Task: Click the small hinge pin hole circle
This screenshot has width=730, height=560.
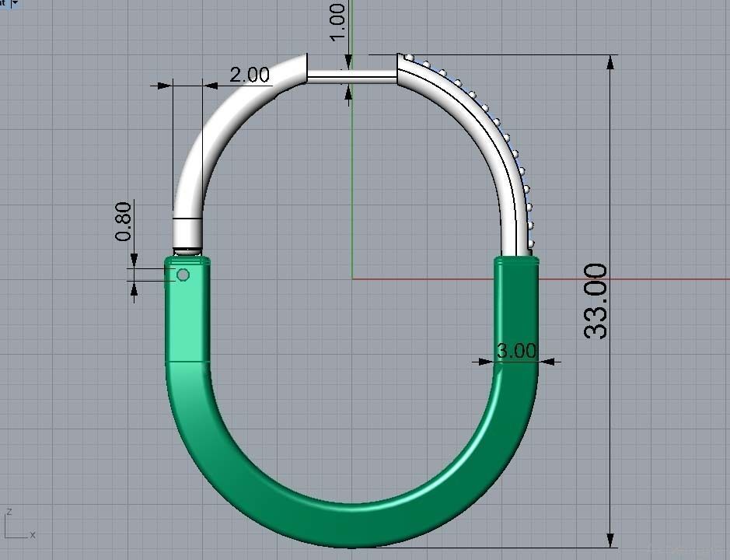Action: pyautogui.click(x=183, y=275)
